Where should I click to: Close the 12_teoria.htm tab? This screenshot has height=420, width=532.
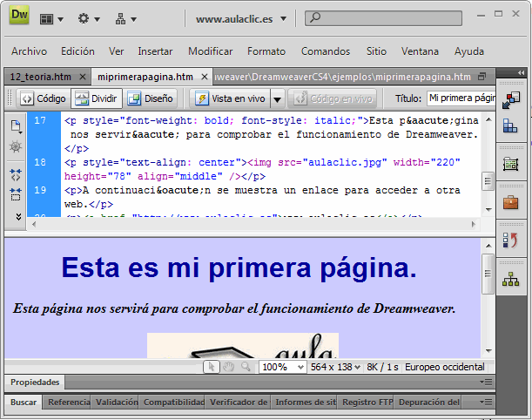click(x=83, y=77)
